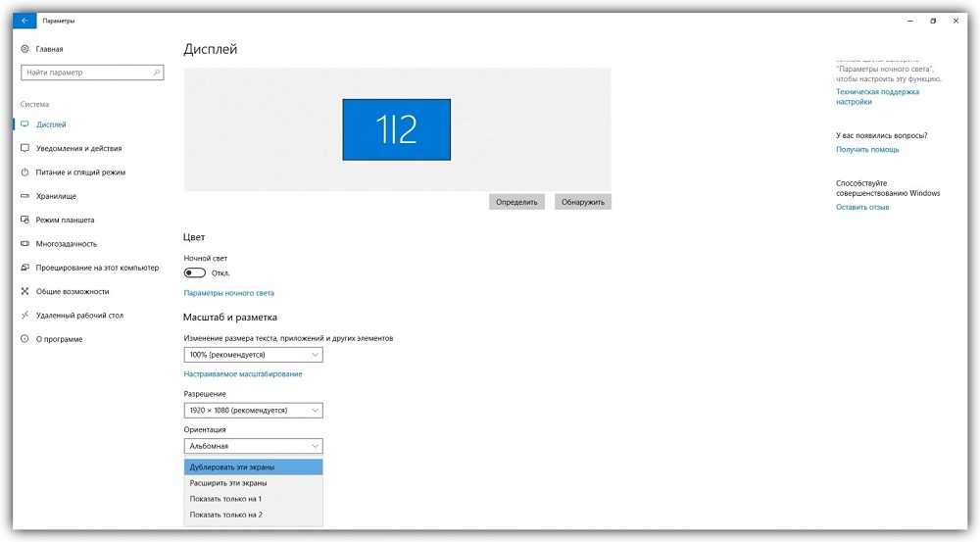Click the Удаленный рабочий стол icon
The width and height of the screenshot is (980, 542).
25,315
